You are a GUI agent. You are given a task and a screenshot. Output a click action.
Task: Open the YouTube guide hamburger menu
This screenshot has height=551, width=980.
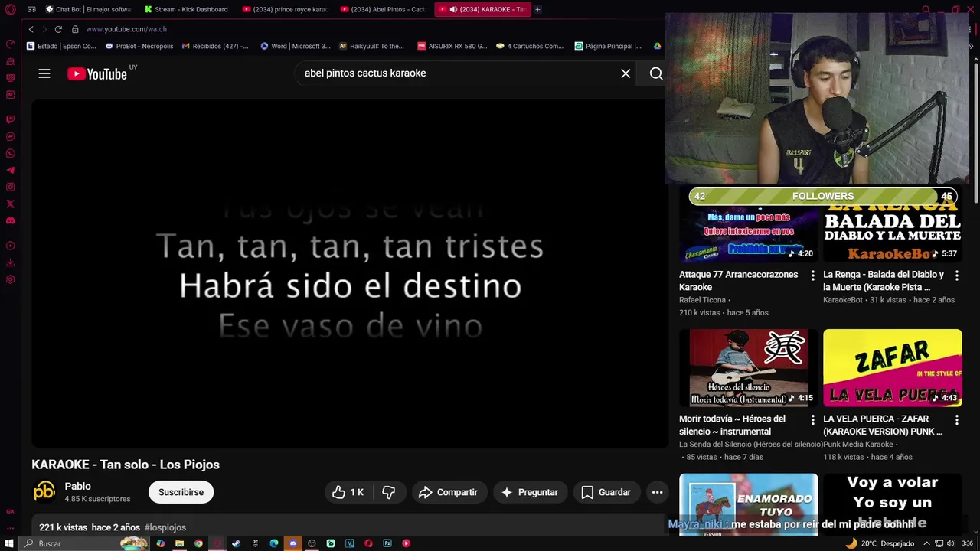pyautogui.click(x=44, y=73)
